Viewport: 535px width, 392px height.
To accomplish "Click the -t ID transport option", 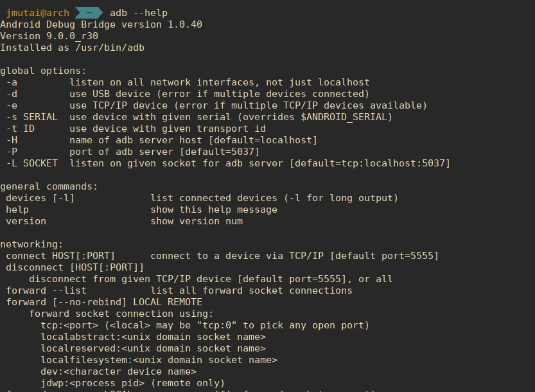I will 136,129.
